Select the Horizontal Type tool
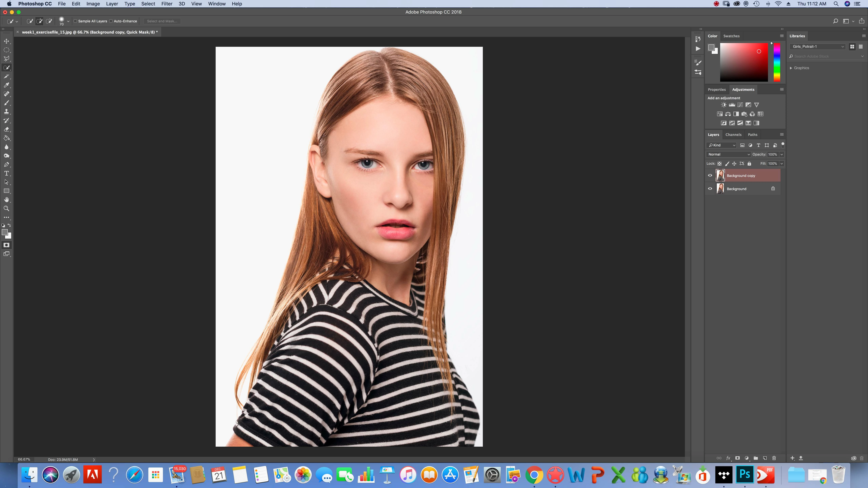This screenshot has height=488, width=868. (x=6, y=174)
